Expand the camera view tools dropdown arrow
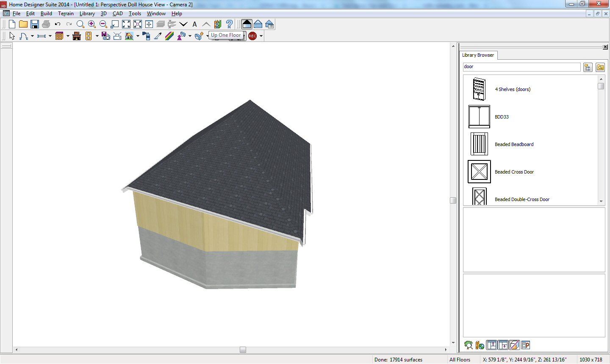The image size is (610, 364). [138, 36]
